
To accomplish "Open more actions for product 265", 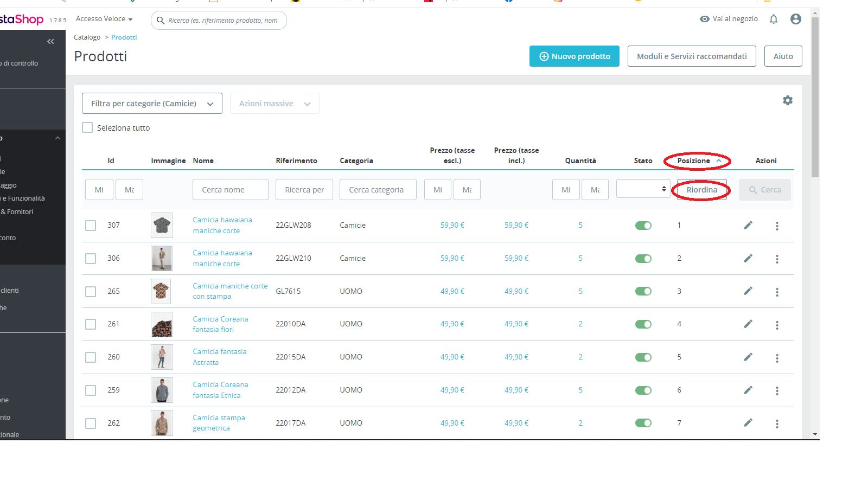I will 777,292.
